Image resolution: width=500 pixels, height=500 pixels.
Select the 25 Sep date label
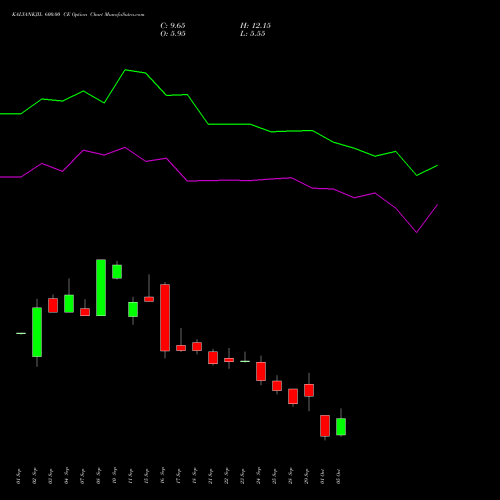(275, 476)
